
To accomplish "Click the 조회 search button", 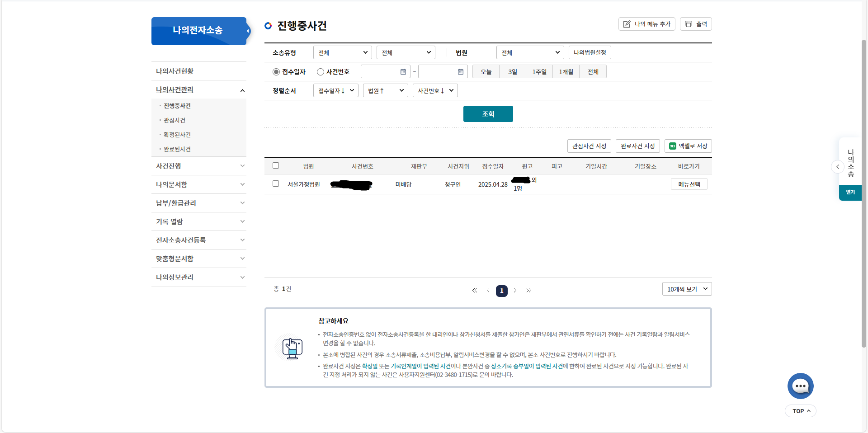I will (x=488, y=113).
